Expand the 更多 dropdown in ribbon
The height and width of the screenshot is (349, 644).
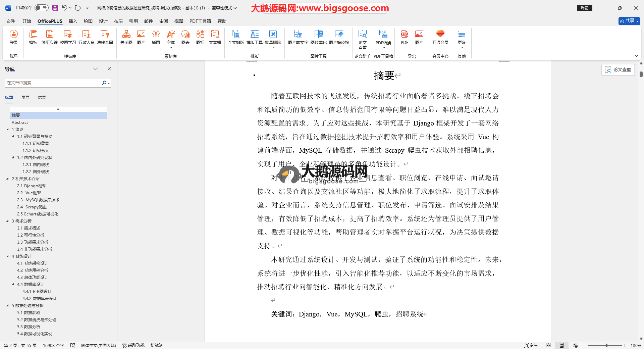462,39
